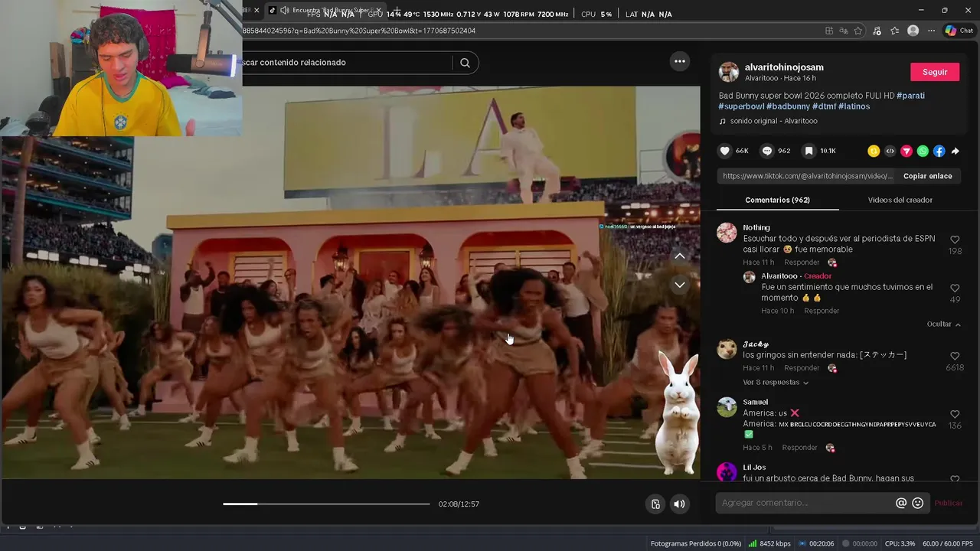980x551 pixels.
Task: Open the #latinos hashtag
Action: point(854,106)
